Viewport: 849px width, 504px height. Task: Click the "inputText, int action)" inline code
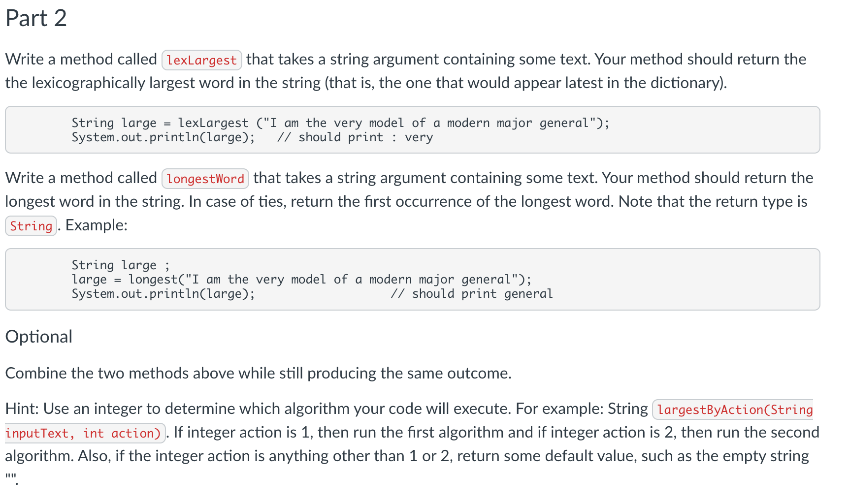click(x=84, y=433)
